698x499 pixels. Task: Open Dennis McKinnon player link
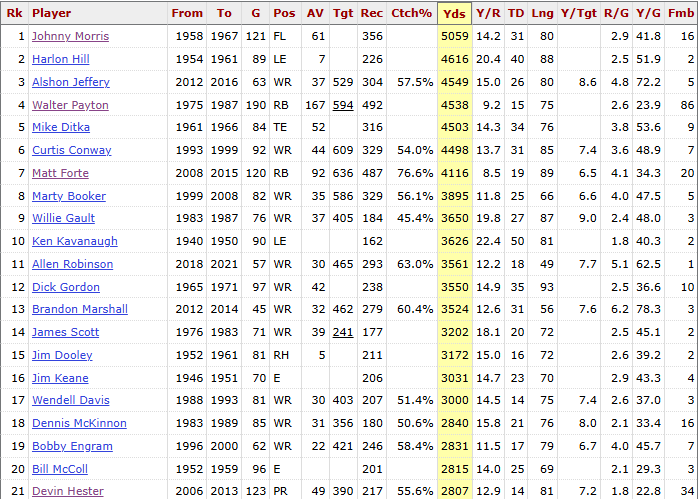pyautogui.click(x=79, y=423)
